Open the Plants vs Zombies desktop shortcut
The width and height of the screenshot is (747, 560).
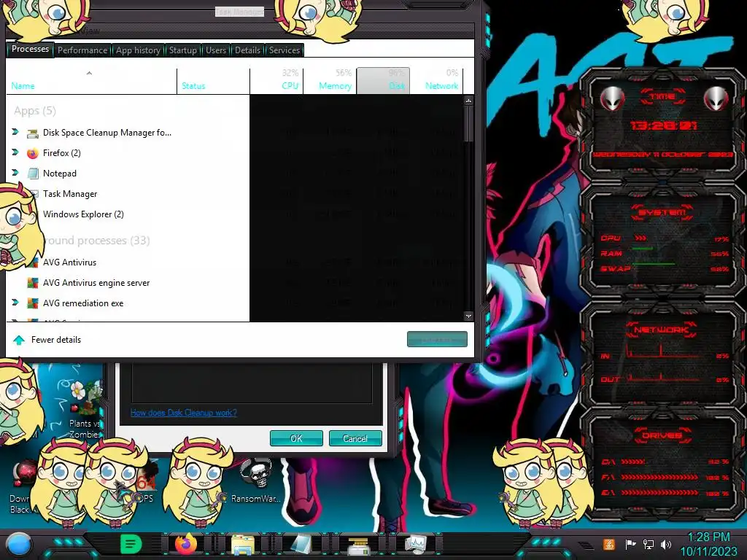pyautogui.click(x=86, y=410)
